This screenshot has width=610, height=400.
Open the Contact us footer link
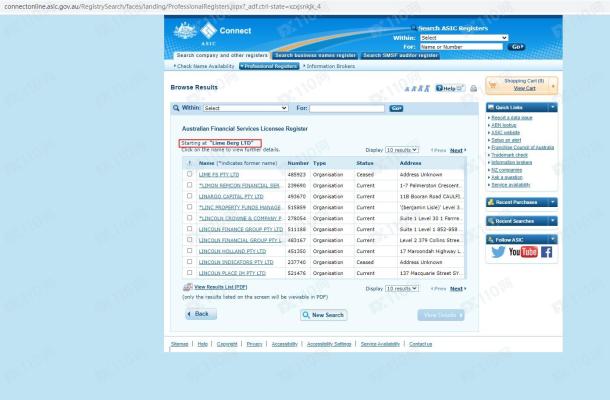click(421, 344)
